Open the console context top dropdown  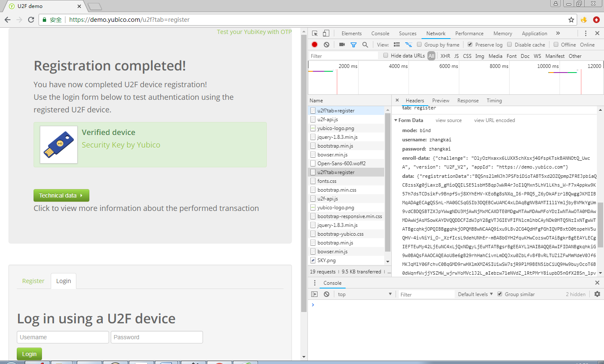365,294
